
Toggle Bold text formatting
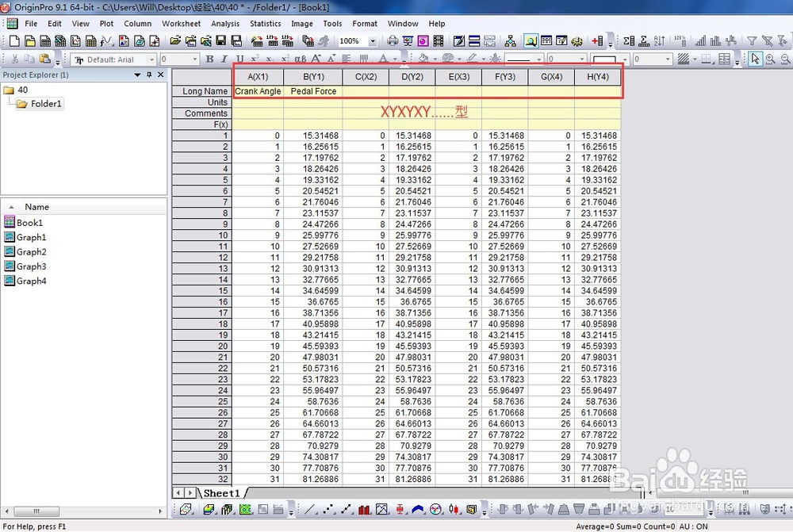(x=209, y=59)
